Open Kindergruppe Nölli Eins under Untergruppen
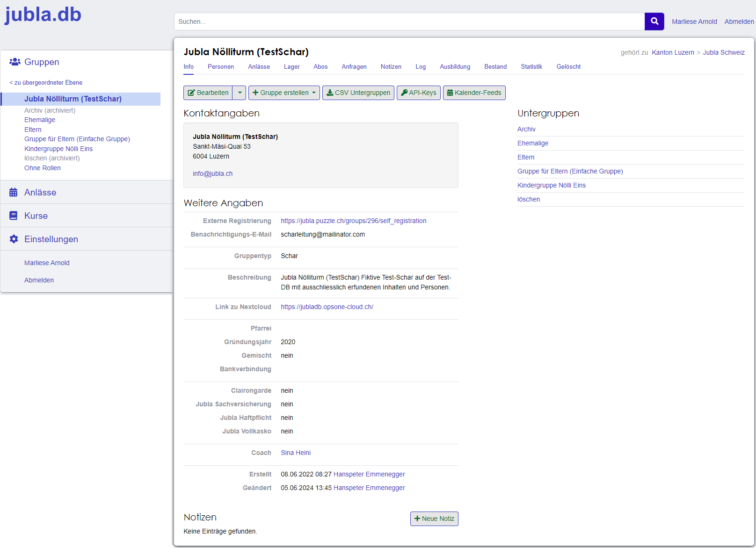Viewport: 756px width, 548px height. [x=552, y=185]
